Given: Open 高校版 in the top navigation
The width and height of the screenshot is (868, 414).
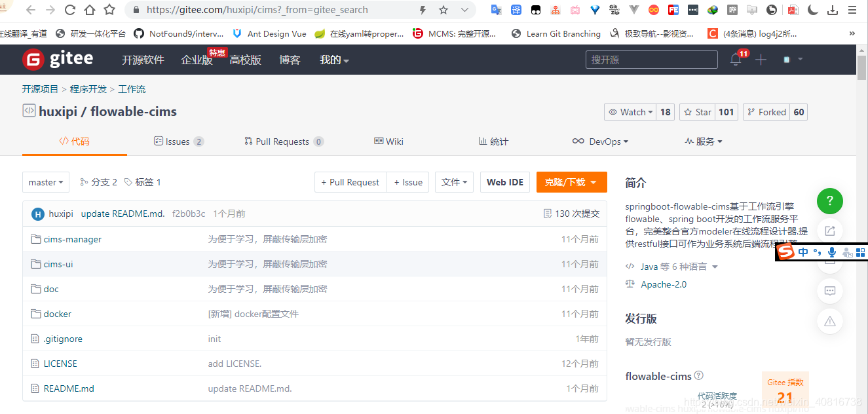Looking at the screenshot, I should 245,60.
